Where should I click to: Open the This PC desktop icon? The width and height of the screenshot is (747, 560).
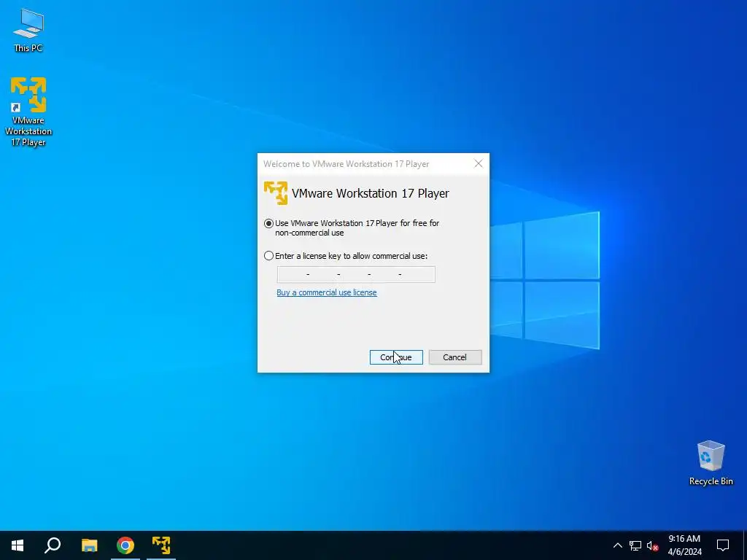click(28, 30)
